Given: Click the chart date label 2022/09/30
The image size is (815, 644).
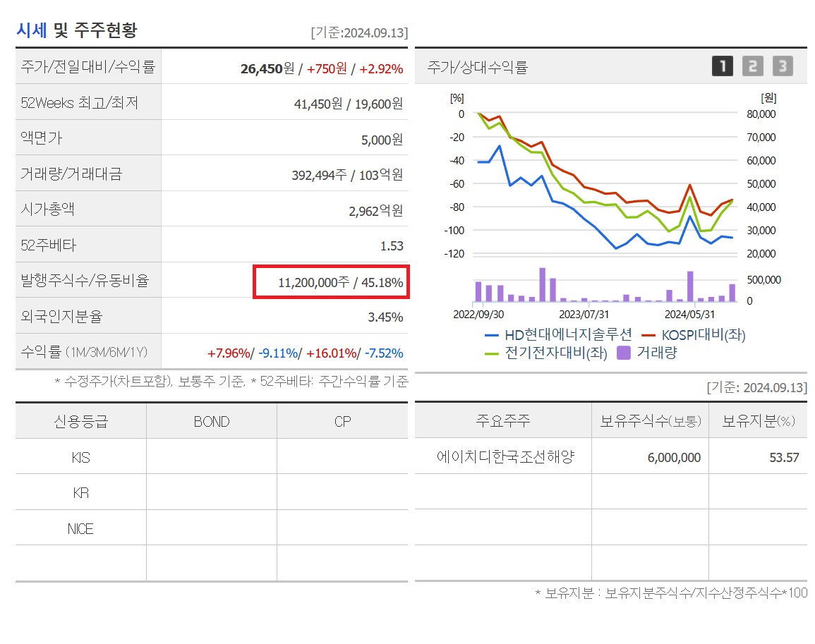Looking at the screenshot, I should (478, 315).
